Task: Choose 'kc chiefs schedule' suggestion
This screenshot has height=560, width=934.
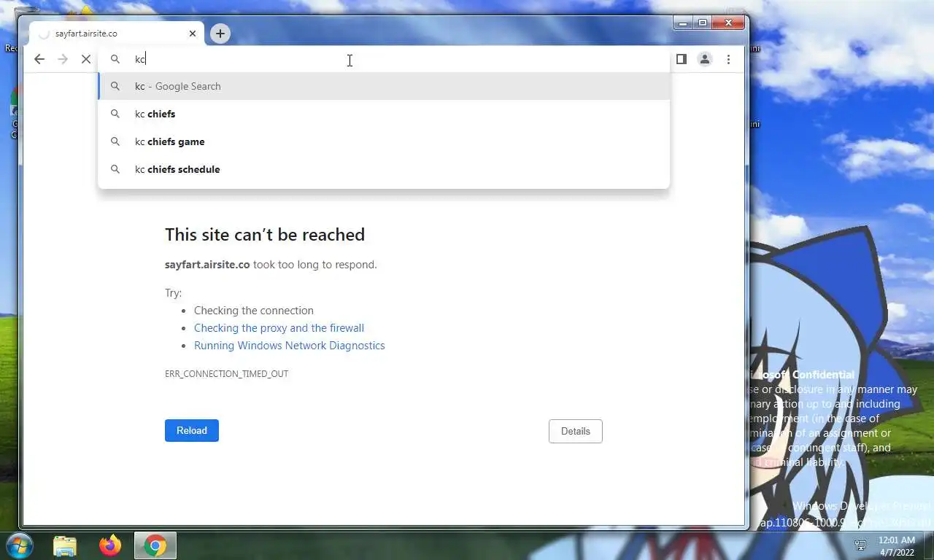Action: 384,169
